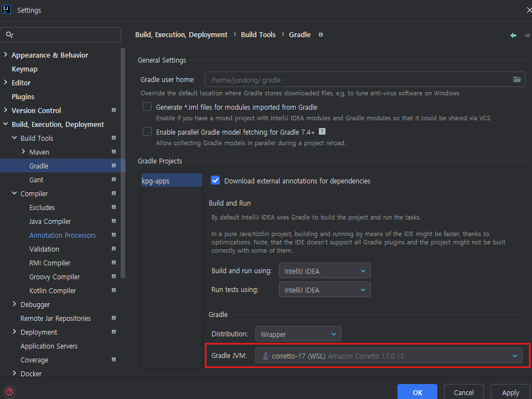Click the project marker icon on Compiler row
The image size is (532, 399).
[x=113, y=193]
